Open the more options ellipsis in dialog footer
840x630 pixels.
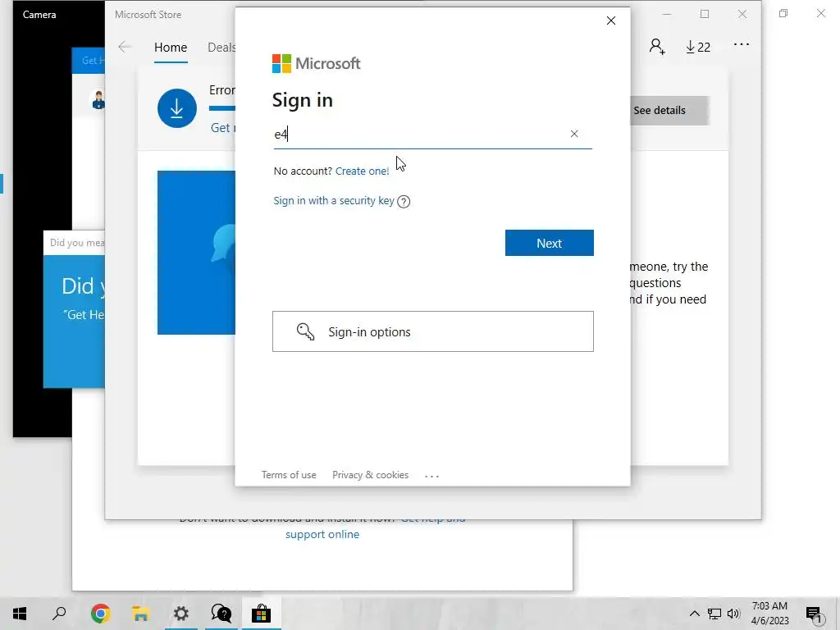click(x=431, y=476)
